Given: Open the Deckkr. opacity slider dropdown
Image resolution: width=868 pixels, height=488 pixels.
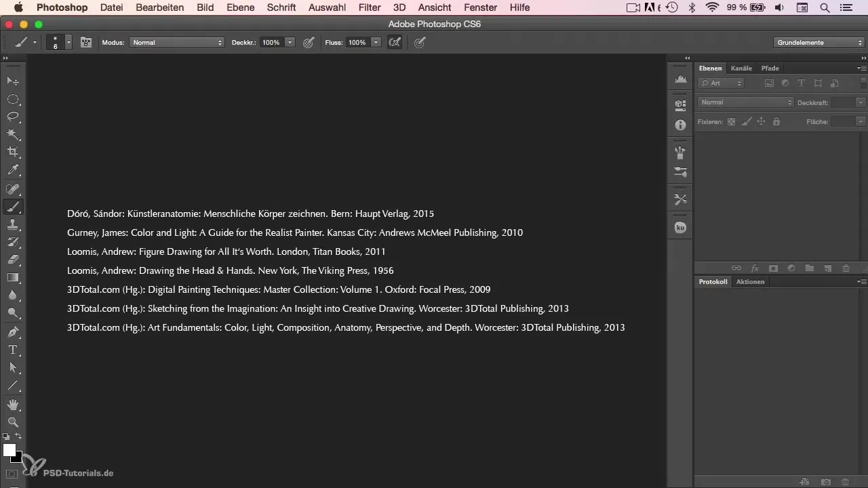Looking at the screenshot, I should pyautogui.click(x=290, y=42).
